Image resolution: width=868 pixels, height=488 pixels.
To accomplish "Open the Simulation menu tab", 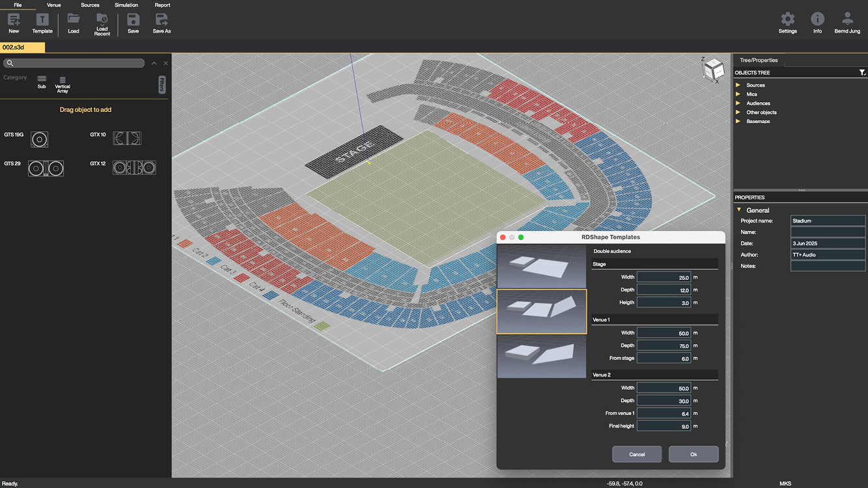I will (x=126, y=5).
